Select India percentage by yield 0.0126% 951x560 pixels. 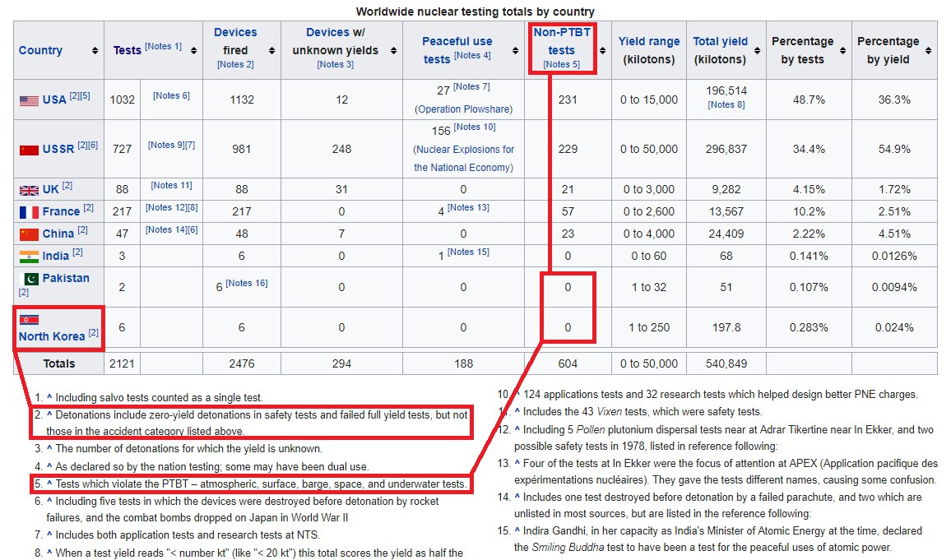tap(894, 257)
